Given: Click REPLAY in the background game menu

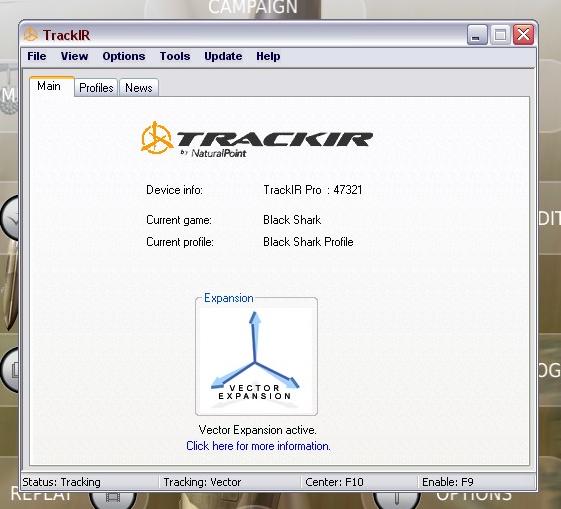Looking at the screenshot, I should (x=41, y=496).
